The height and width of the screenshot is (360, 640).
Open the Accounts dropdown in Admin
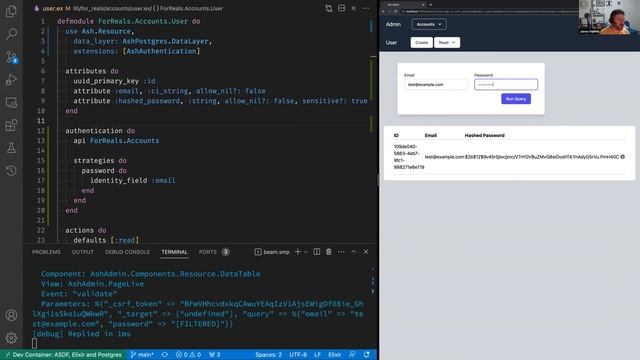[429, 24]
